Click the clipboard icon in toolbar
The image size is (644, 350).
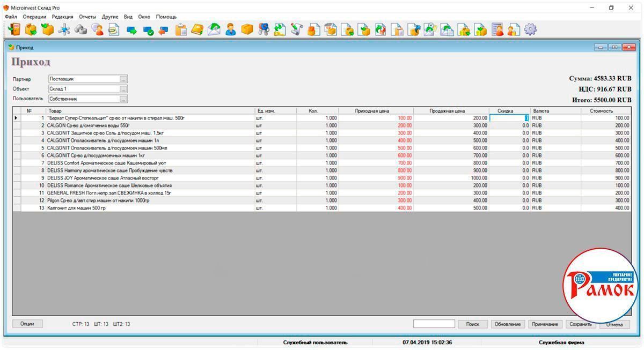coord(181,29)
